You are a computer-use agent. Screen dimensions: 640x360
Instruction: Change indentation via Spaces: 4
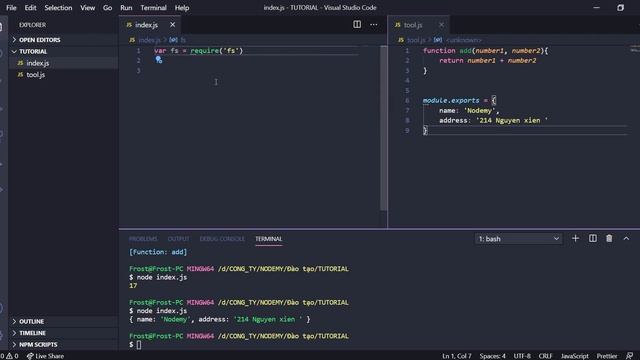pyautogui.click(x=492, y=356)
